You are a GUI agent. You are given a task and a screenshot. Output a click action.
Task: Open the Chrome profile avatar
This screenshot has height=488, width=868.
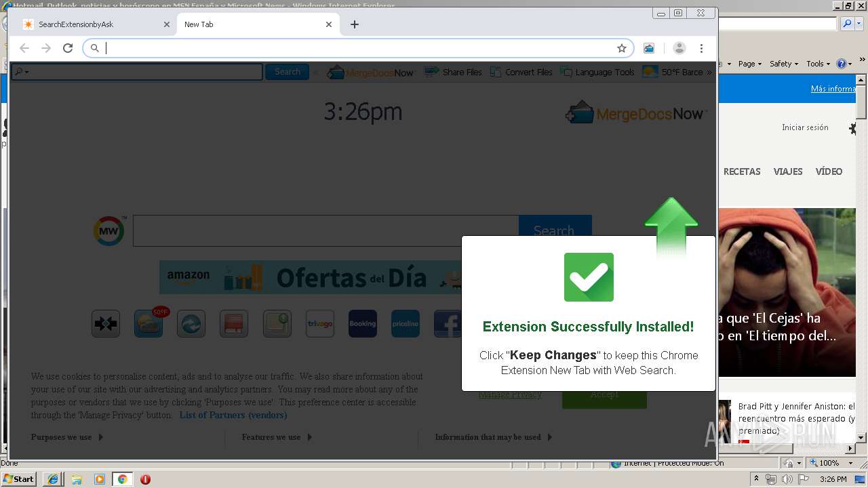[x=679, y=48]
